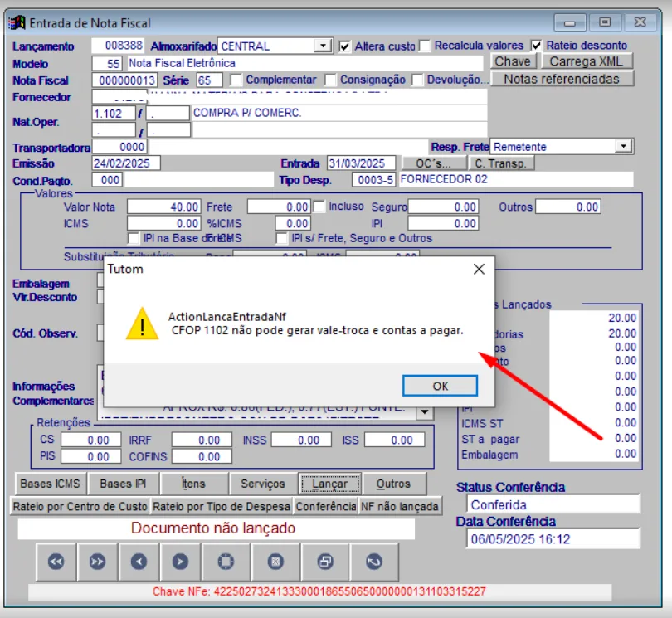Viewport: 672px width, 618px height.
Task: Jump to the last record (double right arrow)
Action: [x=98, y=562]
